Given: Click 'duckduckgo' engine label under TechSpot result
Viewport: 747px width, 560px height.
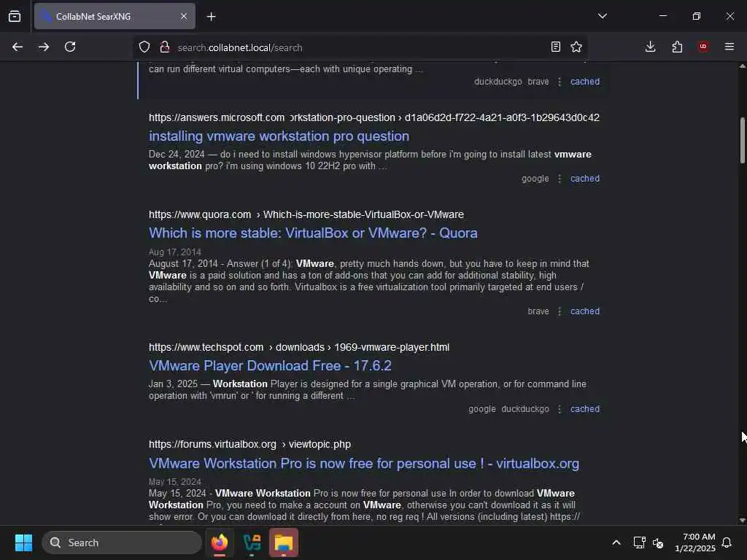Looking at the screenshot, I should (525, 409).
